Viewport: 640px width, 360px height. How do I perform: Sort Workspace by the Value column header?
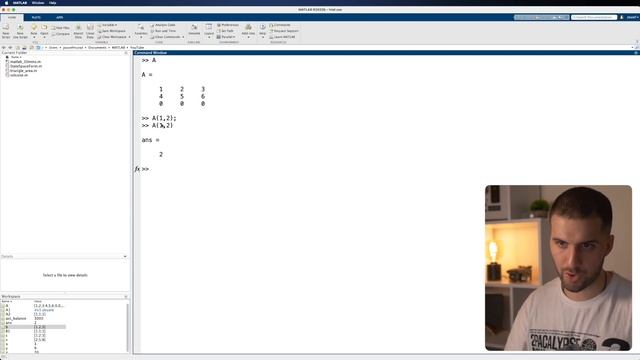pyautogui.click(x=38, y=301)
